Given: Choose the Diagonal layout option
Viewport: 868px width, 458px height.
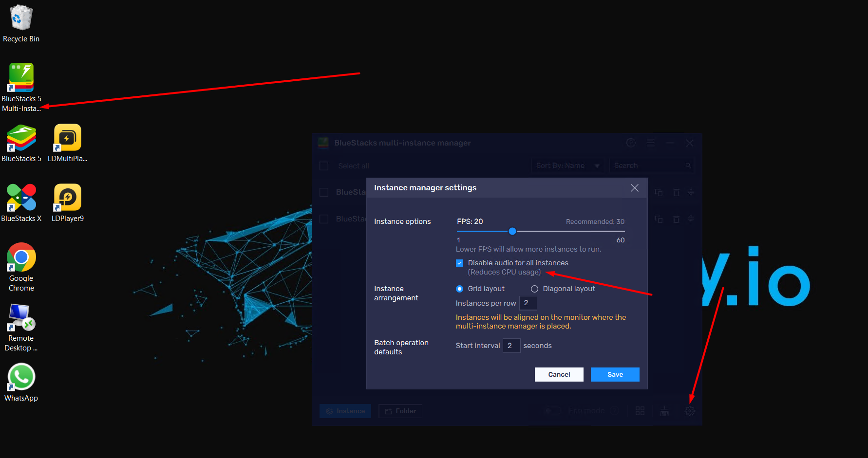Looking at the screenshot, I should pyautogui.click(x=534, y=289).
